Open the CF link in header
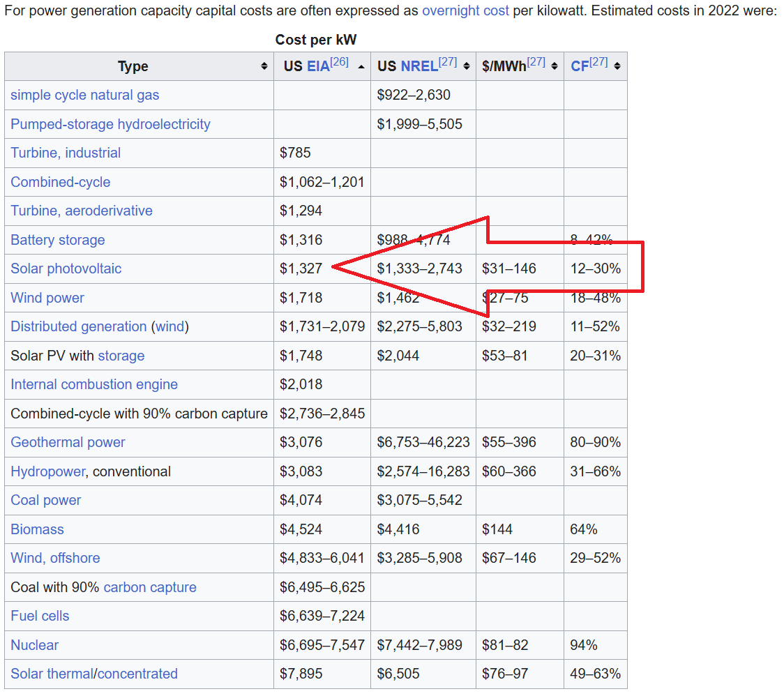 580,66
